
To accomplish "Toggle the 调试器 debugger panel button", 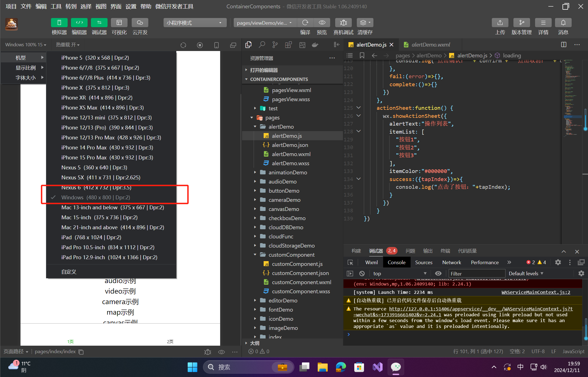I will (x=99, y=23).
